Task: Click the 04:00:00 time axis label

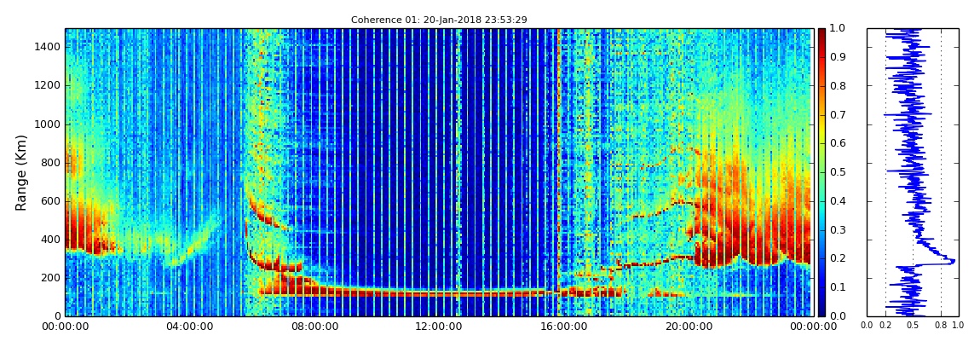Action: [188, 326]
